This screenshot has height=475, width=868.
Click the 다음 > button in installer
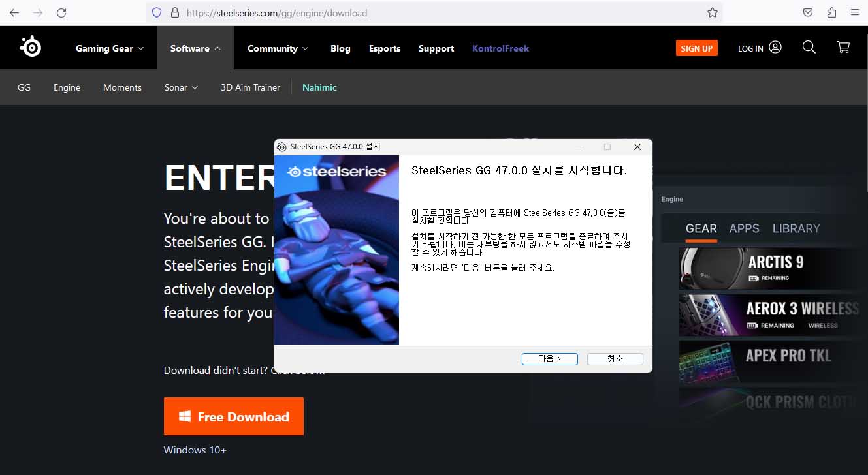[549, 359]
